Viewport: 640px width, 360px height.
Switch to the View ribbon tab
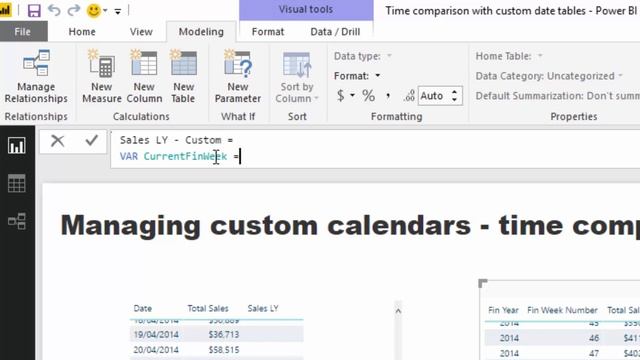141,31
